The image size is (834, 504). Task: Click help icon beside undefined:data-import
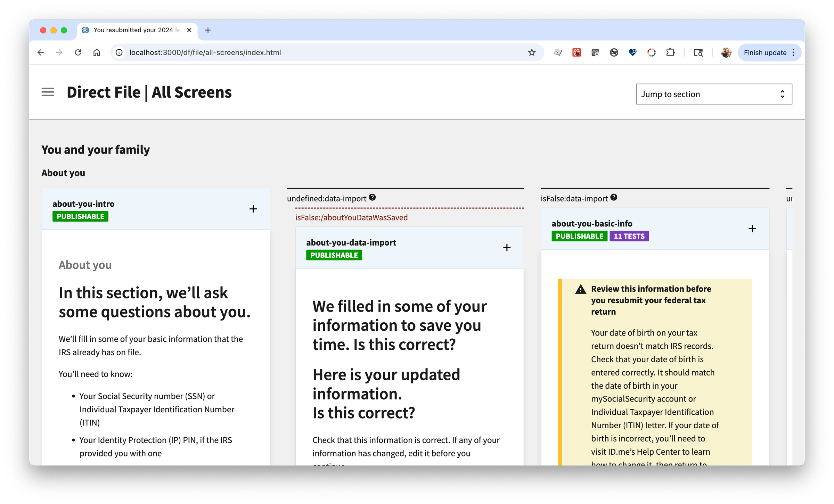coord(372,198)
